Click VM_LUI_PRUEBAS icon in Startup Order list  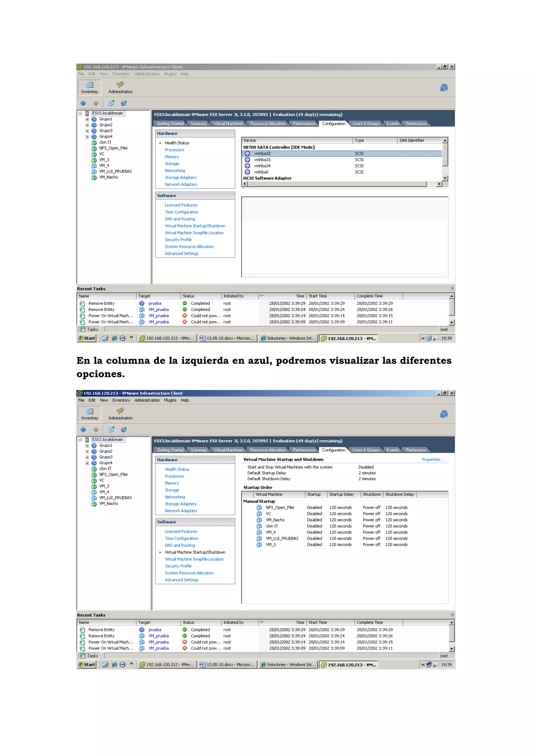[x=259, y=538]
